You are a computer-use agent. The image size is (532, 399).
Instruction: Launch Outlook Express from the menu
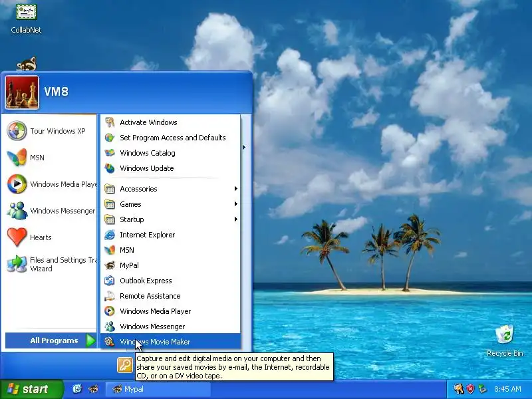[170, 281]
